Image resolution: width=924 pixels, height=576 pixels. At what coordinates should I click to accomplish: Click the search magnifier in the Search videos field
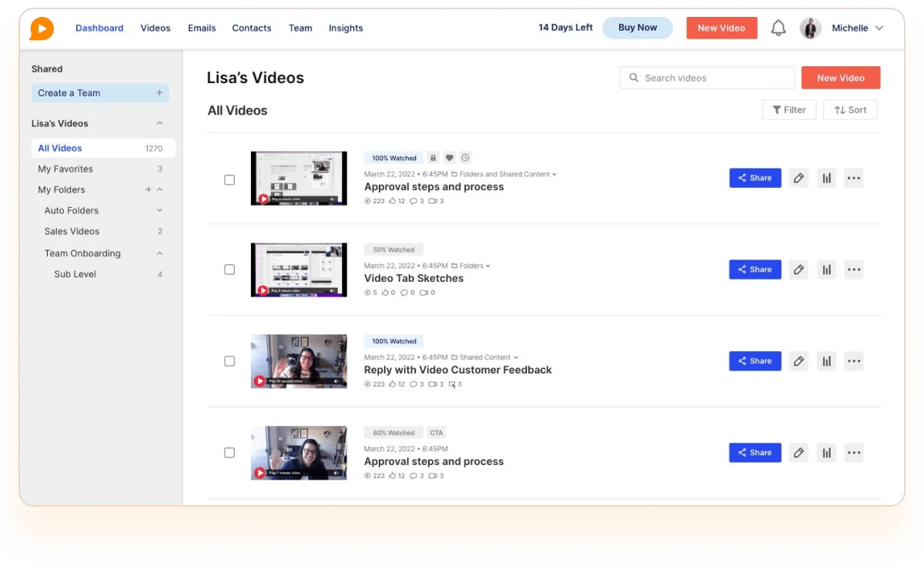(x=634, y=77)
